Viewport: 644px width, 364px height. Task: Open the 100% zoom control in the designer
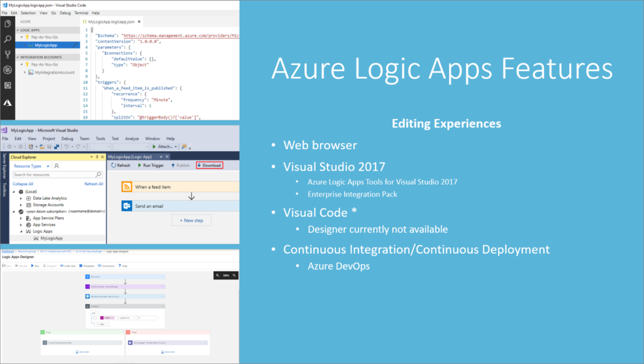tap(225, 275)
